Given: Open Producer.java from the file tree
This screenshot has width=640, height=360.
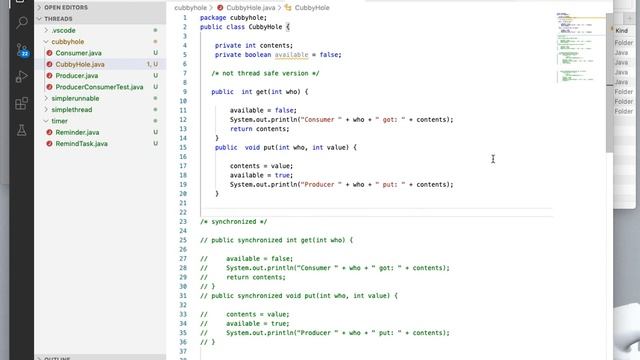Looking at the screenshot, I should tap(77, 76).
